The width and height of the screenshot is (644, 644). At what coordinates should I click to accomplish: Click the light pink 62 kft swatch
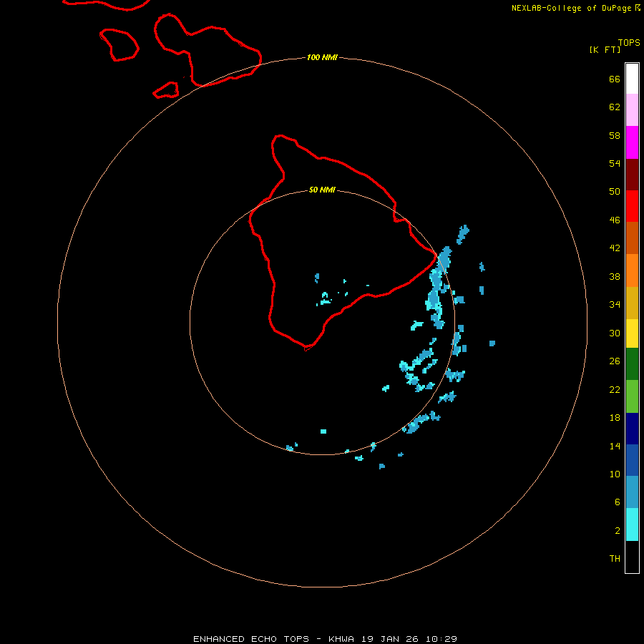pyautogui.click(x=632, y=110)
